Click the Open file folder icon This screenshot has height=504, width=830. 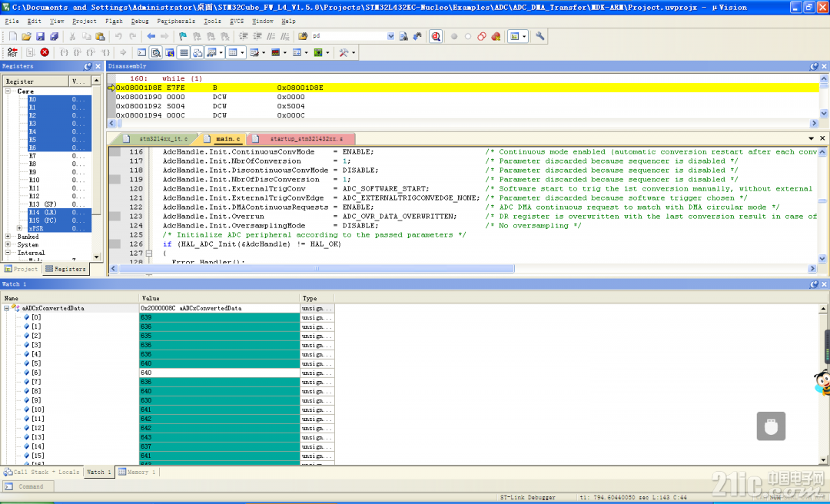[x=26, y=36]
